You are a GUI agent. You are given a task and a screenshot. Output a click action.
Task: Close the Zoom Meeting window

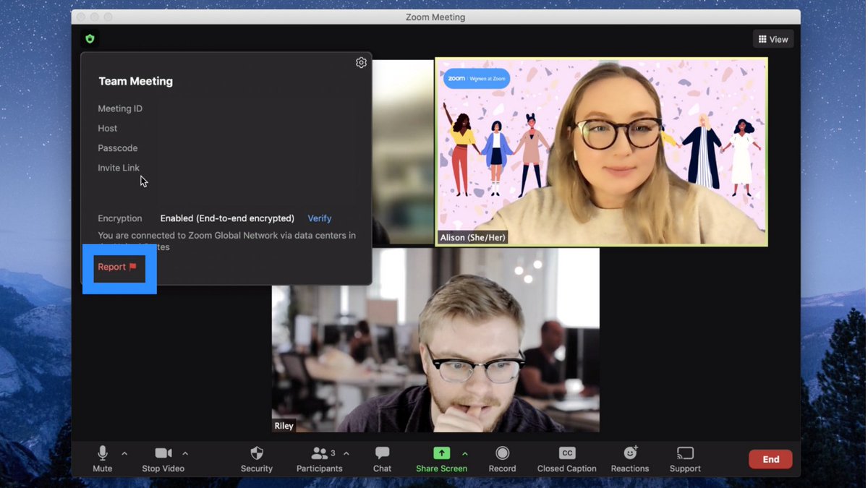click(x=80, y=17)
